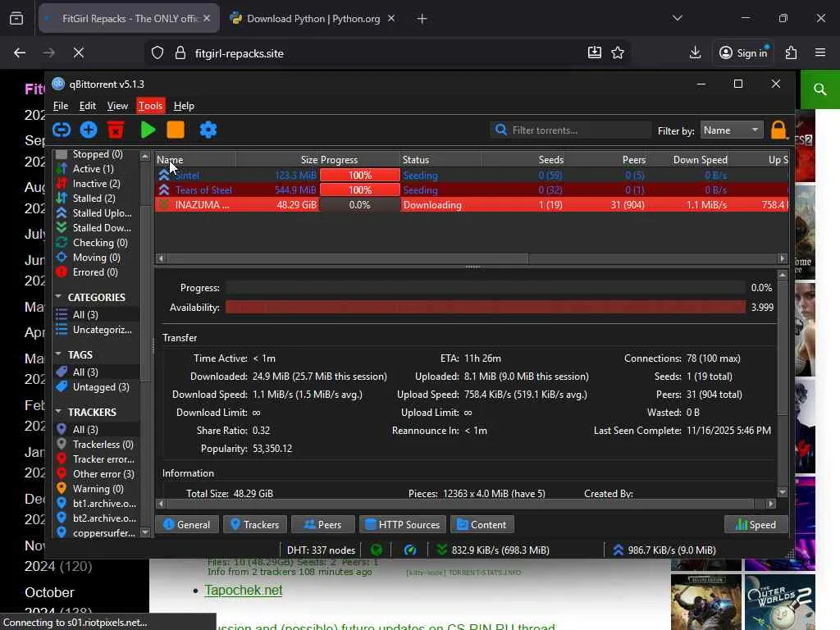Screen dimensions: 840x630
Task: Click the Add Torrent Link toolbar icon
Action: pyautogui.click(x=62, y=130)
